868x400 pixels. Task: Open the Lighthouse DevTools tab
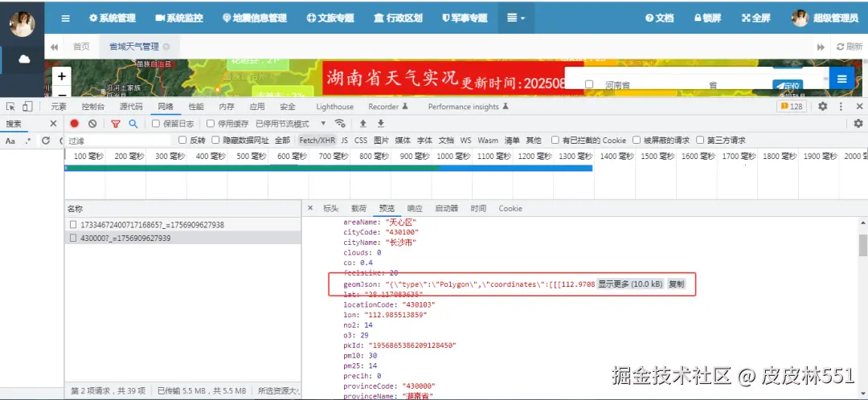pyautogui.click(x=335, y=107)
